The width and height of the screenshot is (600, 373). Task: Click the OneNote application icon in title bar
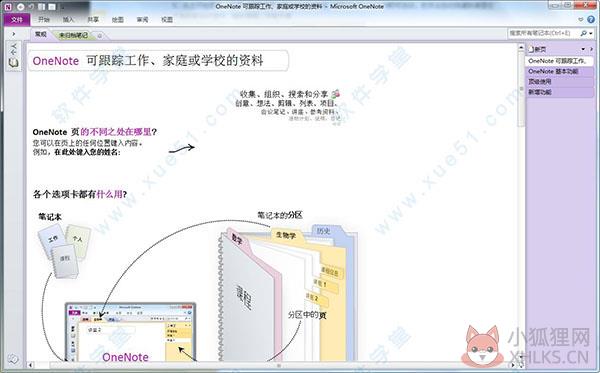(x=8, y=7)
